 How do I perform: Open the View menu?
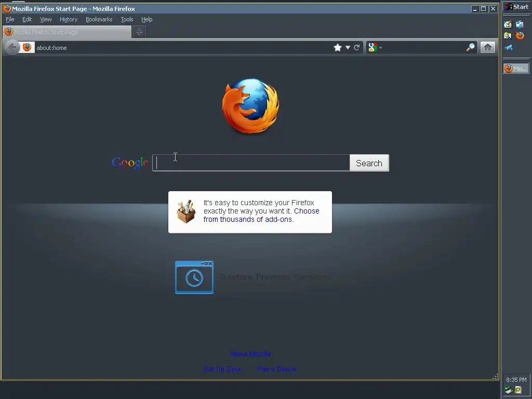pyautogui.click(x=46, y=19)
